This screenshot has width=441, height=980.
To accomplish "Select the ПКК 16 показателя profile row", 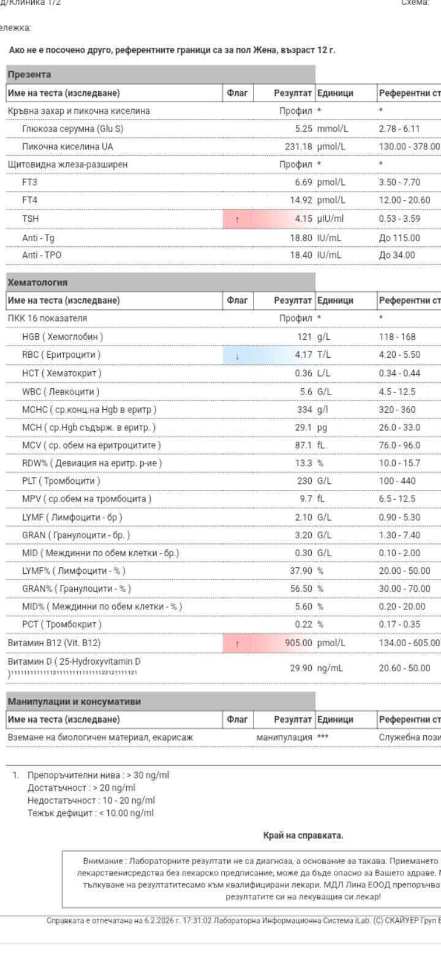I will click(x=47, y=318).
